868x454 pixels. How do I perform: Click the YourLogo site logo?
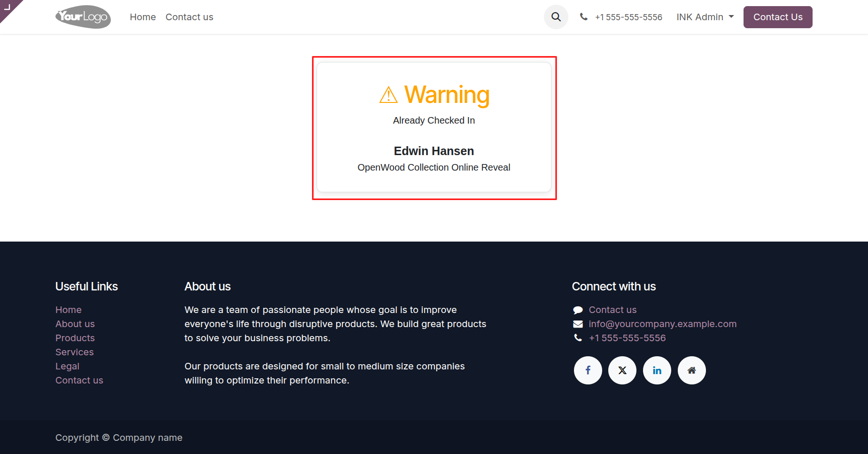click(83, 17)
